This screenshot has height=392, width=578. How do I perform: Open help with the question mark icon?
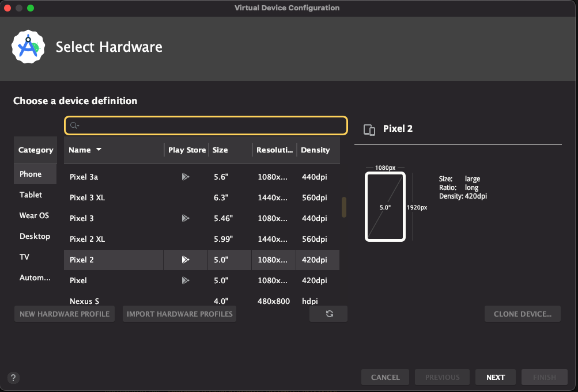(x=13, y=378)
